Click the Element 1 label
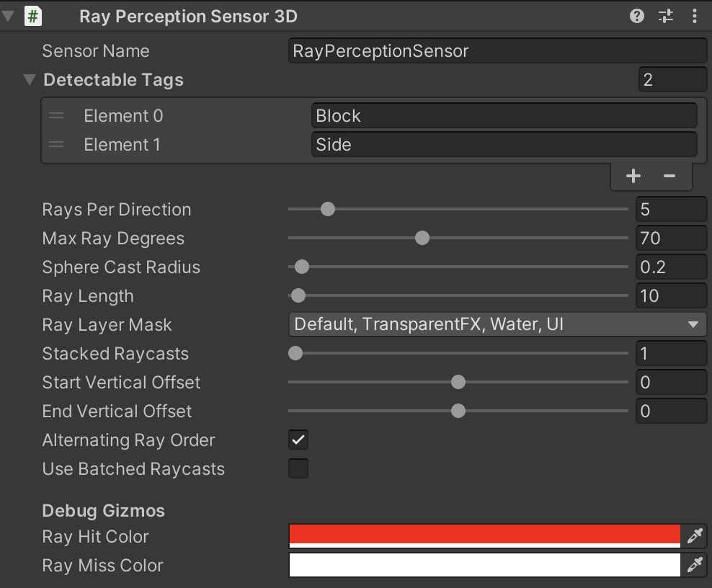 (122, 145)
